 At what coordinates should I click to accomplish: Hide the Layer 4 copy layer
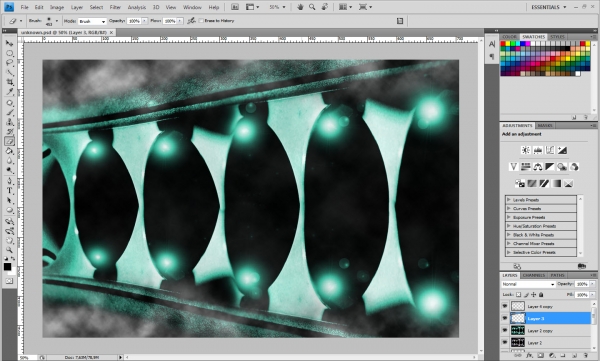point(504,306)
